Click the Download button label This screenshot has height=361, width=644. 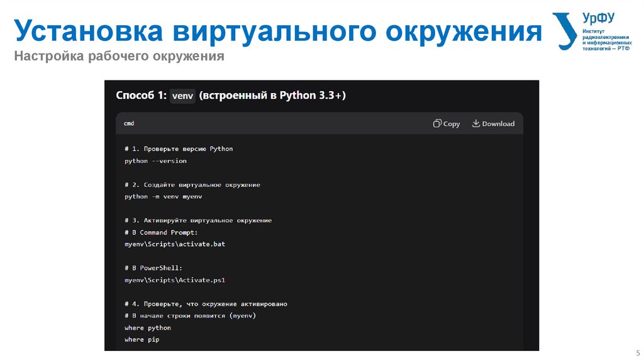[x=498, y=124]
